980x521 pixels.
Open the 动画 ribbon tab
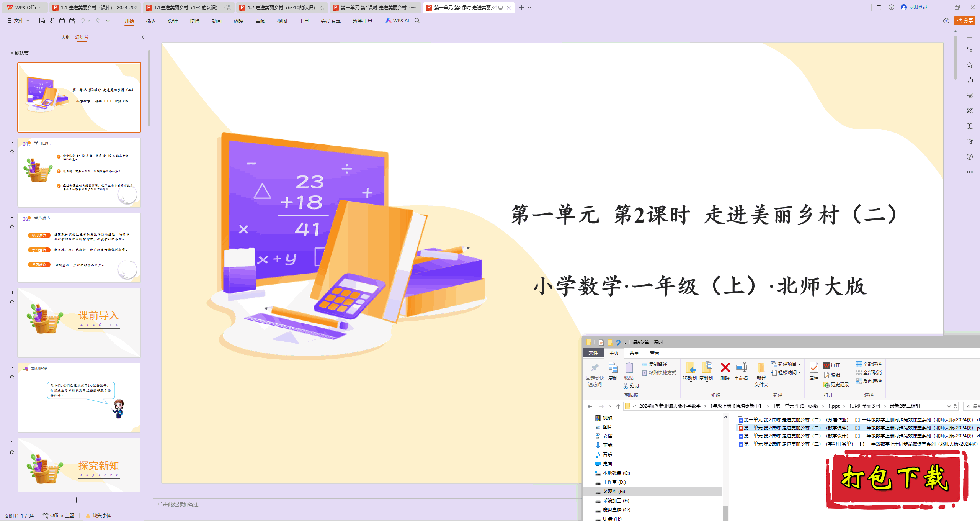click(x=217, y=21)
